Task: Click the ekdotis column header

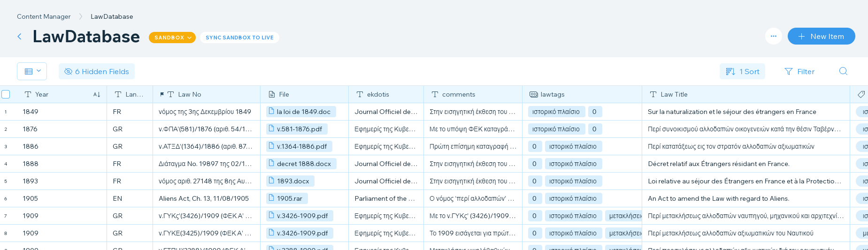Action: (x=386, y=94)
